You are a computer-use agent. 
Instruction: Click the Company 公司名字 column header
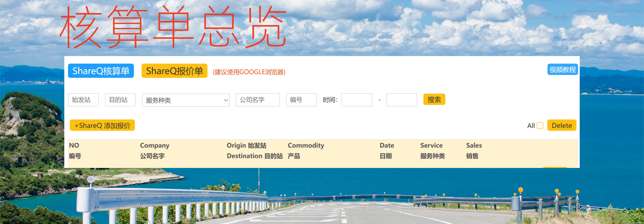point(154,150)
